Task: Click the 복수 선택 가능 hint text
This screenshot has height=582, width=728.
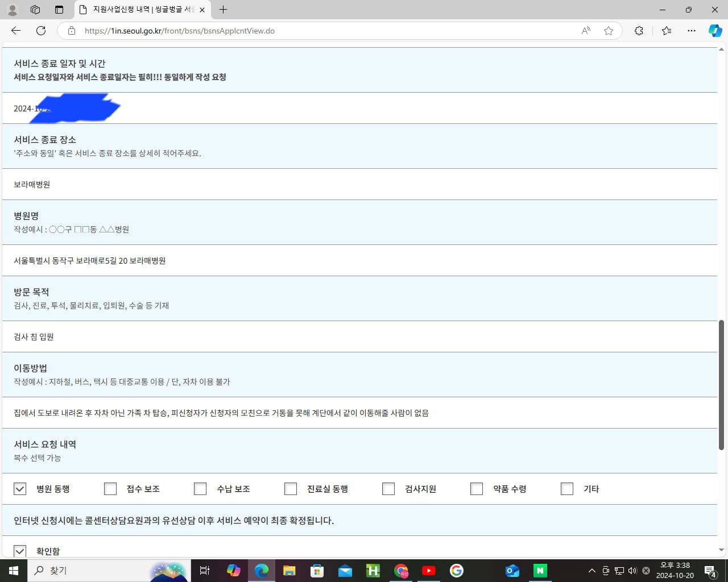Action: tap(37, 458)
